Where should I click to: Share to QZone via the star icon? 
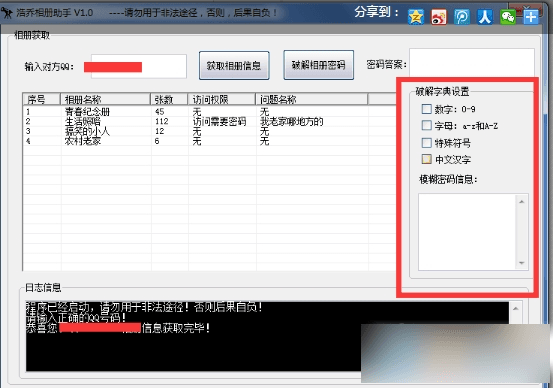click(x=416, y=17)
